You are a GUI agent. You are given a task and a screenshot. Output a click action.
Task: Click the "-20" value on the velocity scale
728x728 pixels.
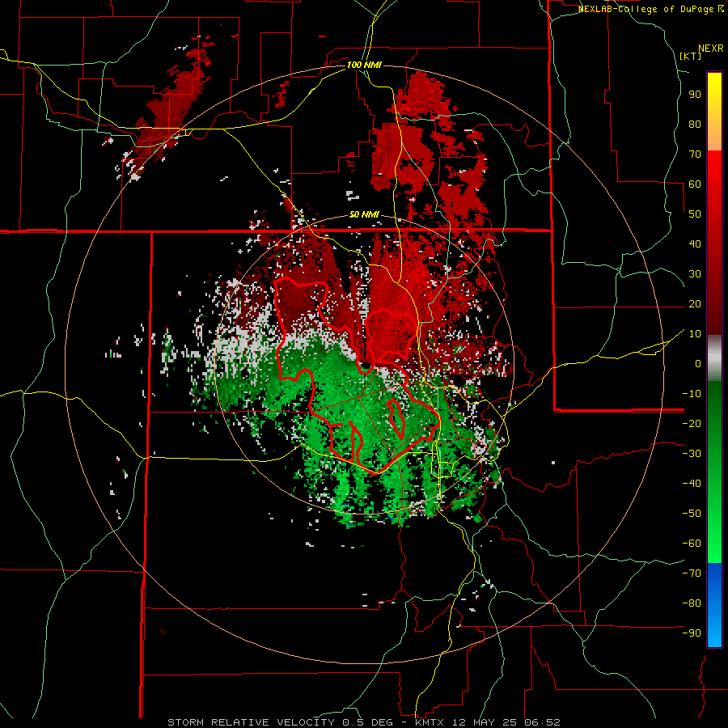[x=692, y=424]
